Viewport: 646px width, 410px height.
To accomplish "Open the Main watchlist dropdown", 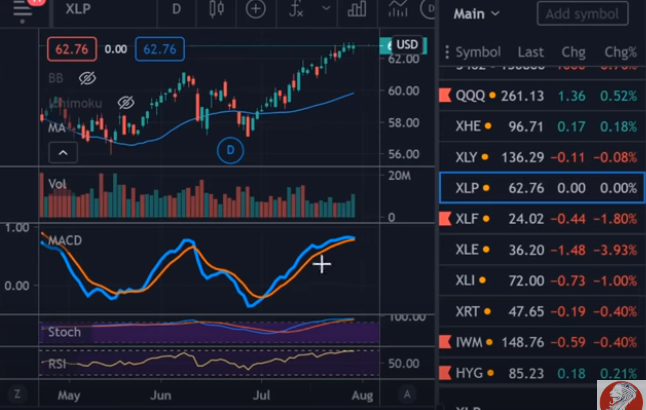I will (x=476, y=14).
